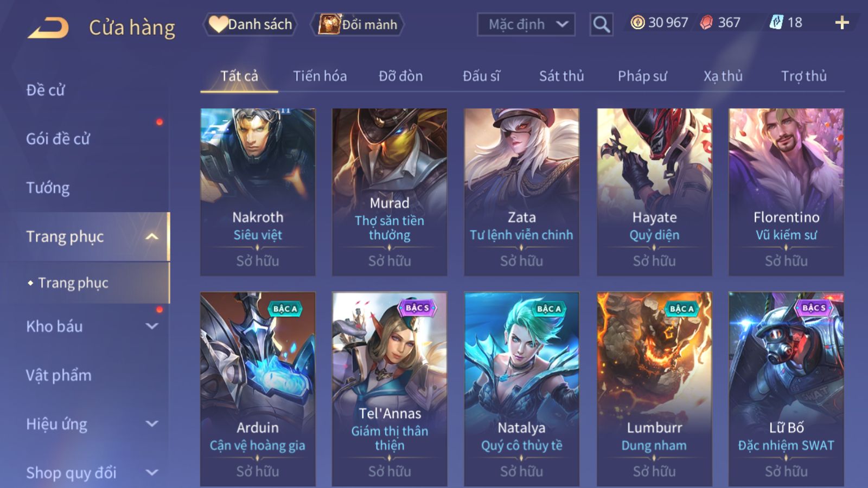Open Gói đề cử in sidebar
Screen dimensions: 868x488
58,139
